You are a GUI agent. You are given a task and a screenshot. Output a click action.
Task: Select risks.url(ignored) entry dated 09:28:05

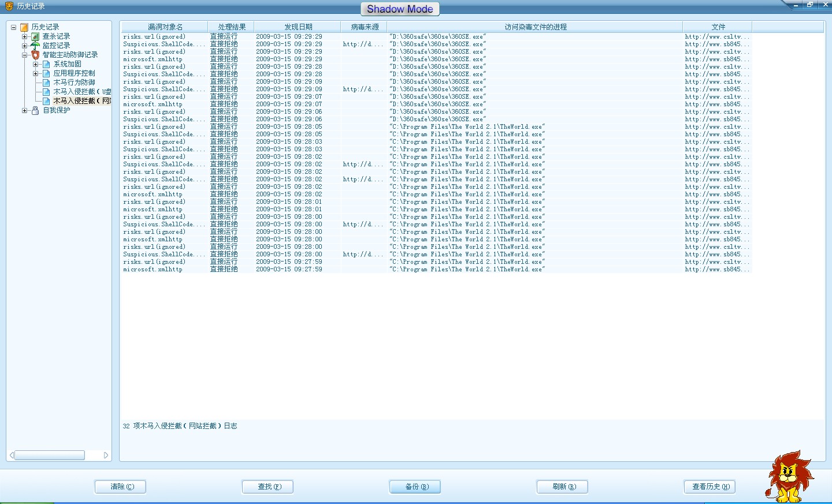[436, 127]
